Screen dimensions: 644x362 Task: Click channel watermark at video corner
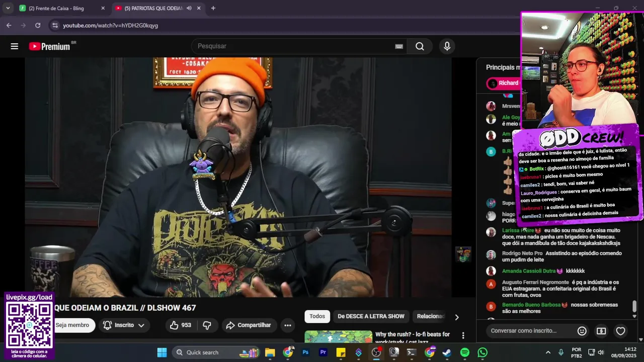tap(463, 254)
